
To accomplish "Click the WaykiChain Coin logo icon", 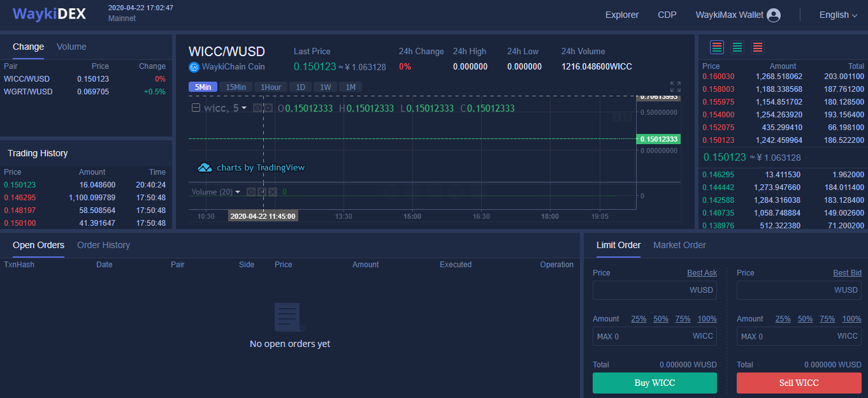I will 194,67.
